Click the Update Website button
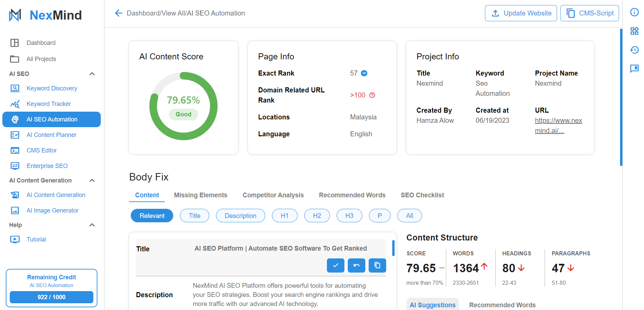 click(521, 13)
